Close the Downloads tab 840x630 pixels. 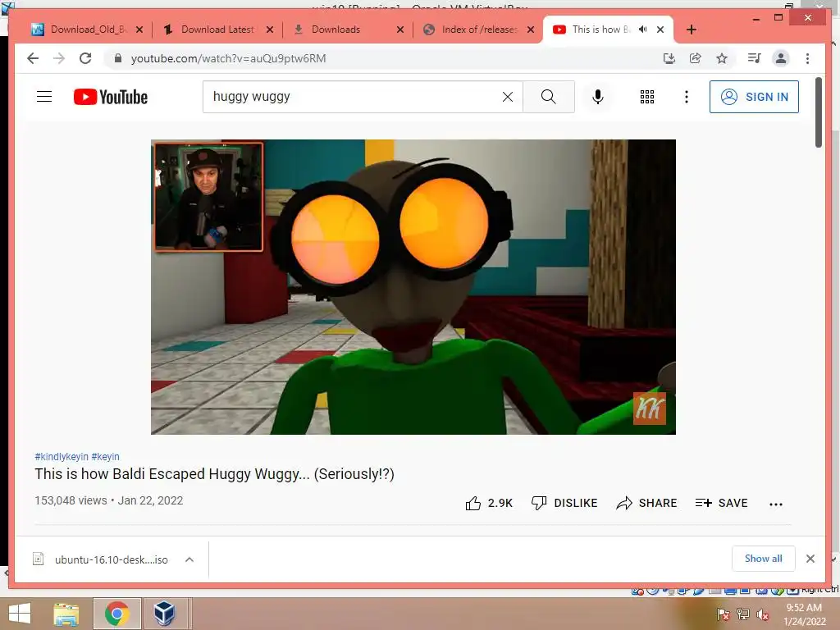pos(400,30)
